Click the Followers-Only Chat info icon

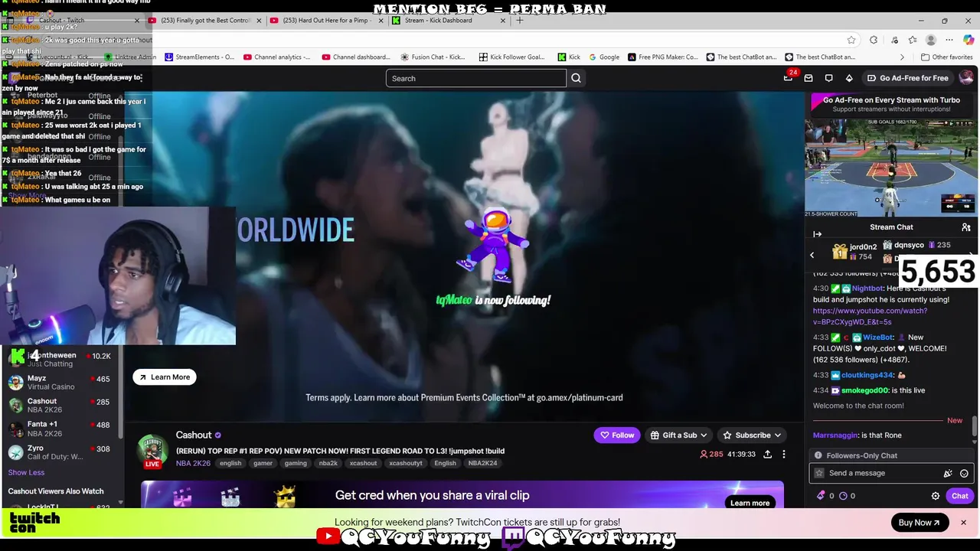click(818, 455)
